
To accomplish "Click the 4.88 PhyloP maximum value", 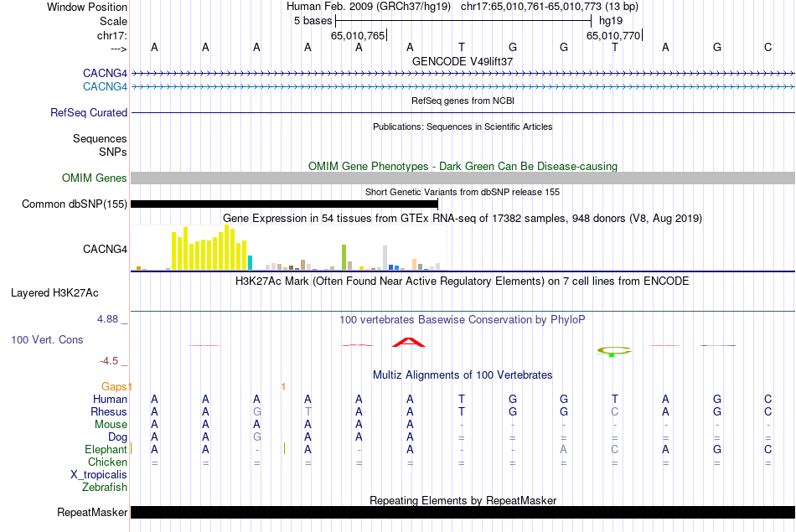I will (x=107, y=319).
